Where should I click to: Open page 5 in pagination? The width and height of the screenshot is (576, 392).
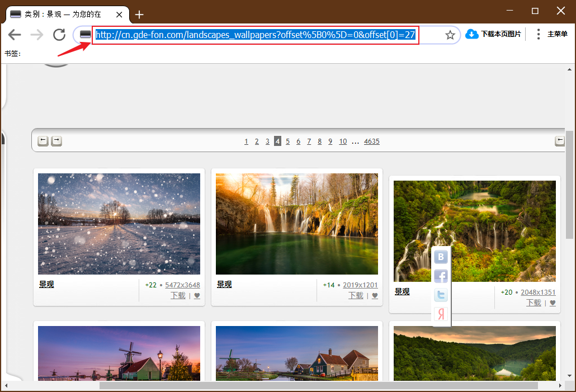coord(287,141)
